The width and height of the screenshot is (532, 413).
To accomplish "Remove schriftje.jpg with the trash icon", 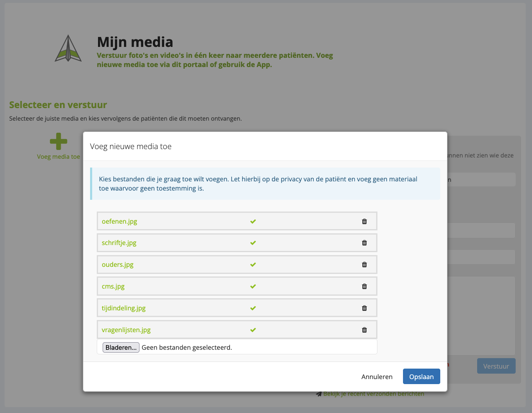I will coord(364,243).
